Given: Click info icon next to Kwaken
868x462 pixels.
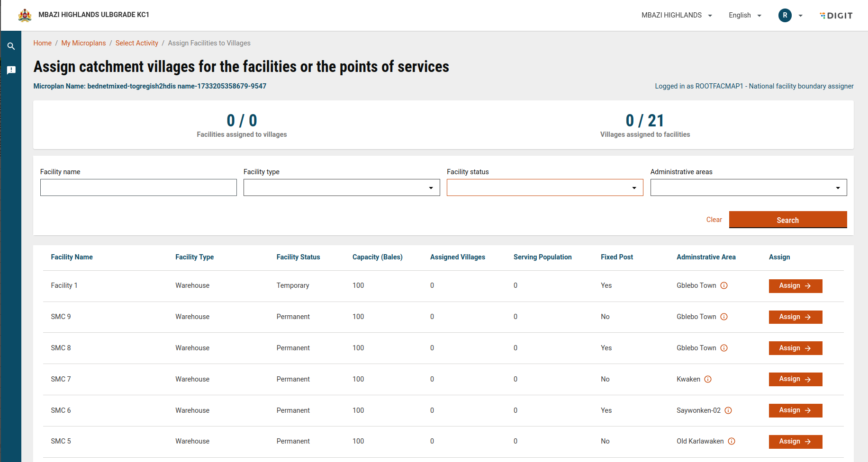Looking at the screenshot, I should pyautogui.click(x=708, y=379).
